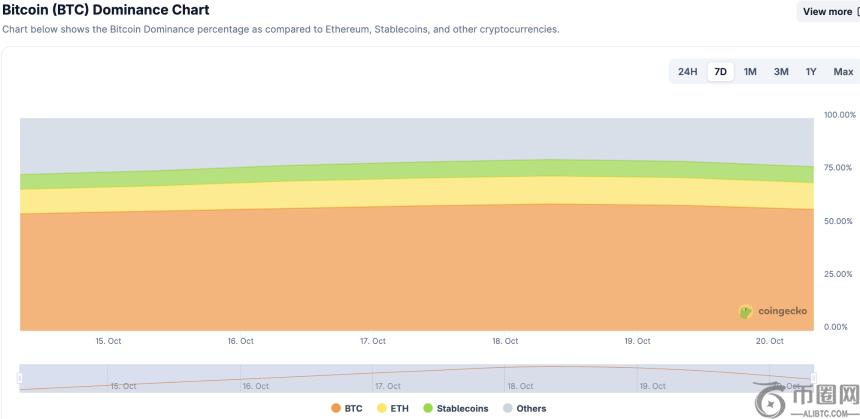
Task: Select the 1Y time range
Action: pos(811,72)
